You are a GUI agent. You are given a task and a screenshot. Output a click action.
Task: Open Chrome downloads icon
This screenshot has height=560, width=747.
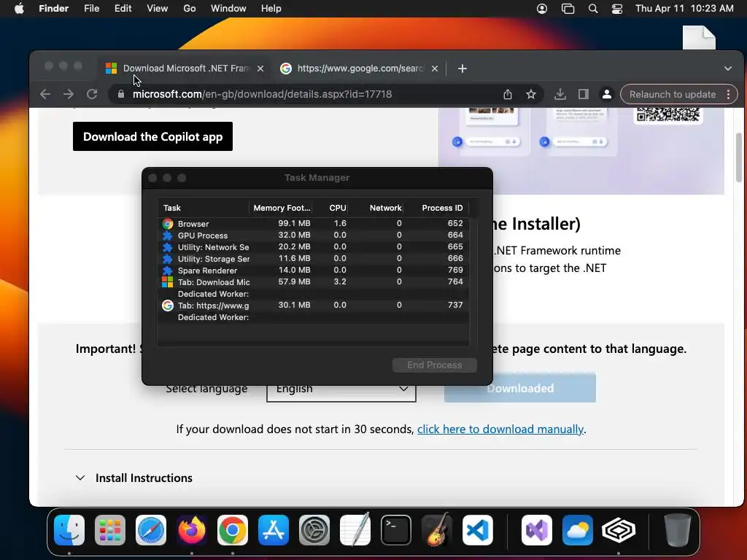pos(560,94)
